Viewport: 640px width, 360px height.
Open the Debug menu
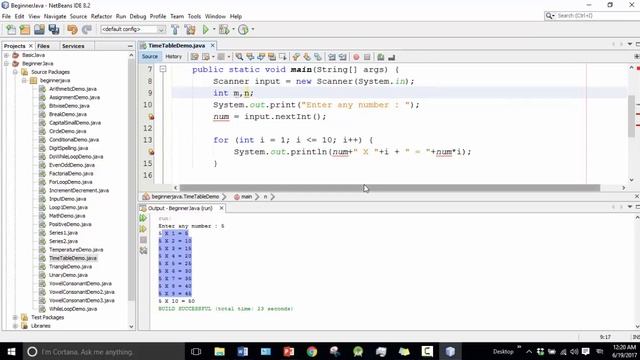click(138, 16)
